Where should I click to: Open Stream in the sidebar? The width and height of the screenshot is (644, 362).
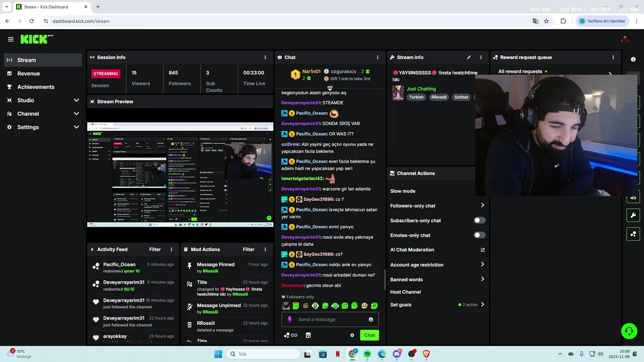coord(43,60)
